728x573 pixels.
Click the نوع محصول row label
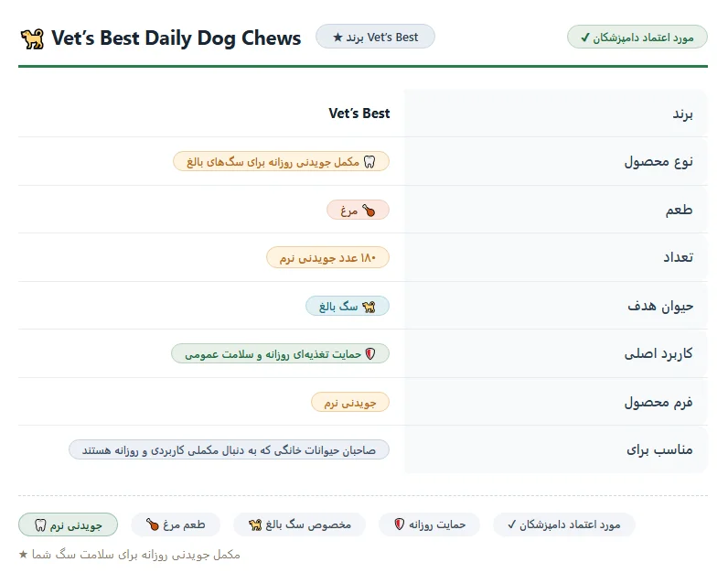tap(658, 162)
